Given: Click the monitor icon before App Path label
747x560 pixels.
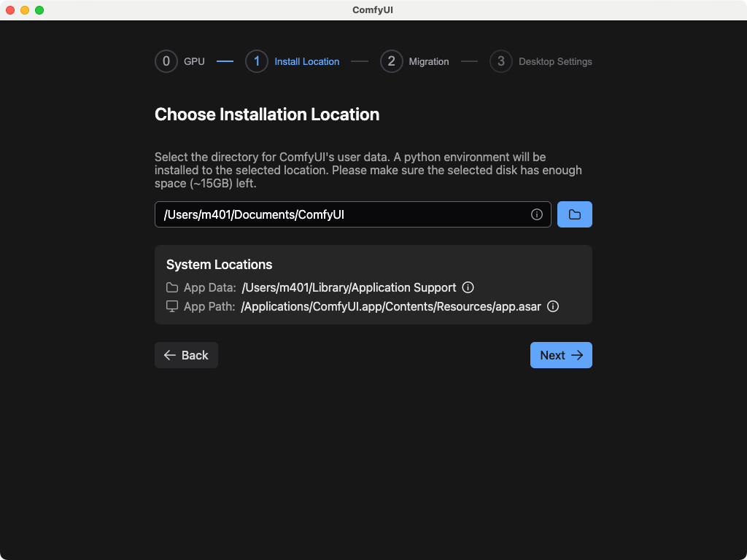Looking at the screenshot, I should [171, 306].
